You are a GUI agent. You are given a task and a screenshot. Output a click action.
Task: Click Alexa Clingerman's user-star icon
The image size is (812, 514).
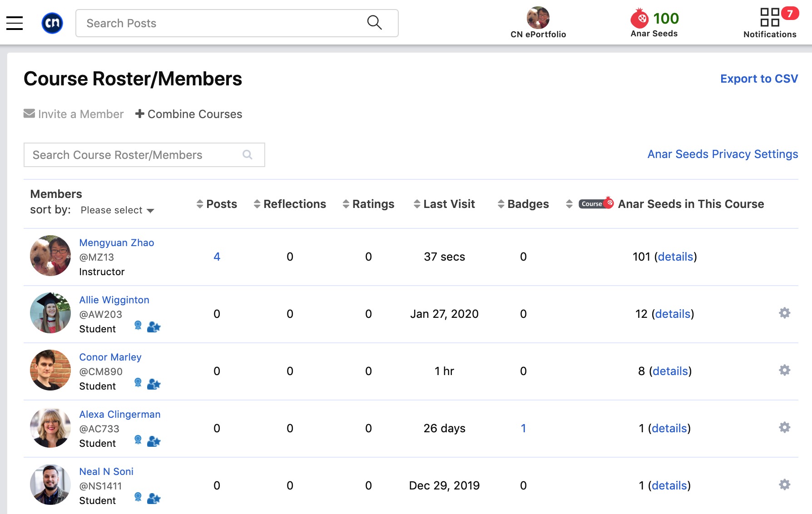[154, 441]
